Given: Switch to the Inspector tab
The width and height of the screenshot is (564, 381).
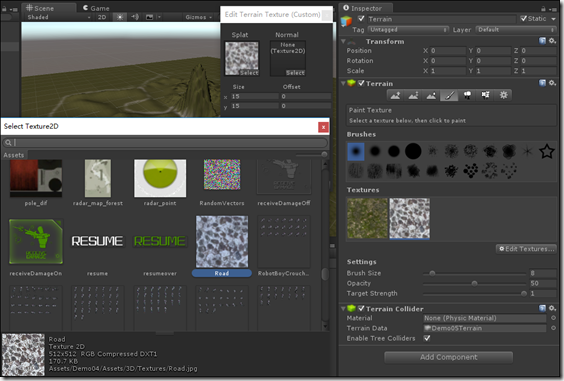Looking at the screenshot, I should point(363,8).
